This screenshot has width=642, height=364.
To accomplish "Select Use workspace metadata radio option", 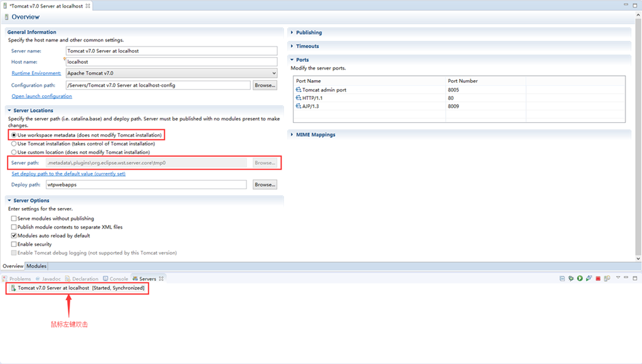I will [14, 135].
